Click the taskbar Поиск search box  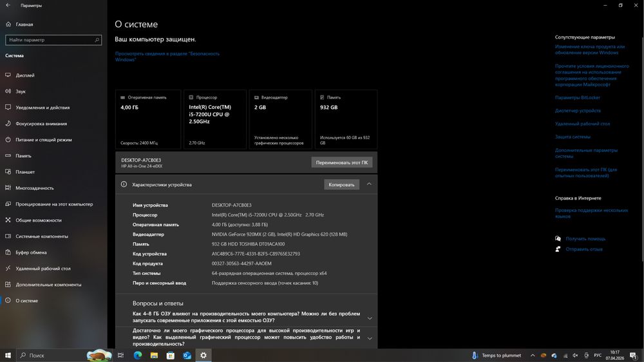(x=64, y=356)
